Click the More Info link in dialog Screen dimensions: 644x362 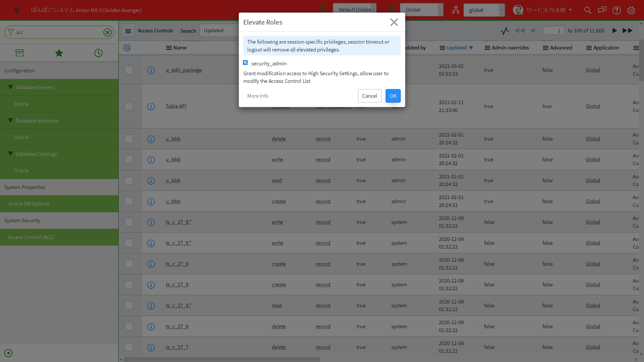pyautogui.click(x=258, y=96)
